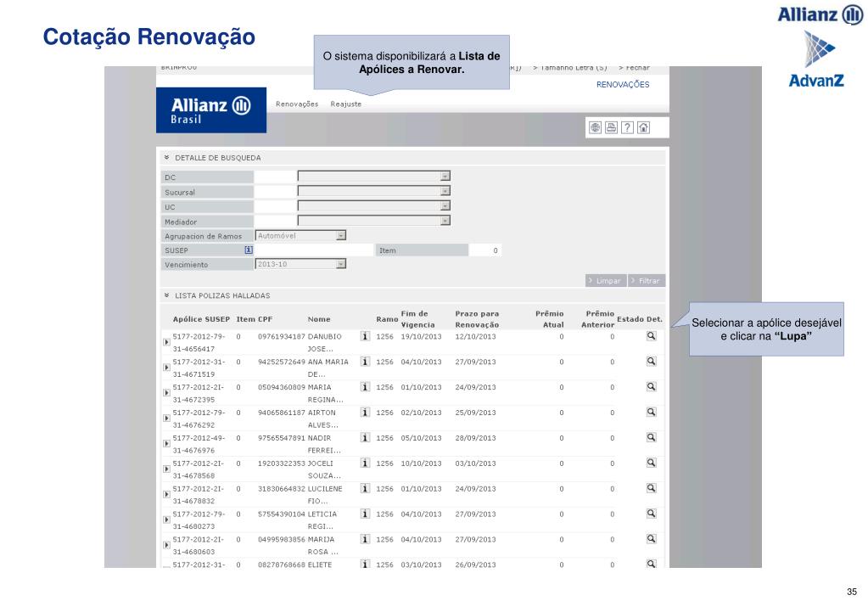Click policy number 5177-2012-49-
Image resolution: width=868 pixels, height=601 pixels.
(x=199, y=438)
